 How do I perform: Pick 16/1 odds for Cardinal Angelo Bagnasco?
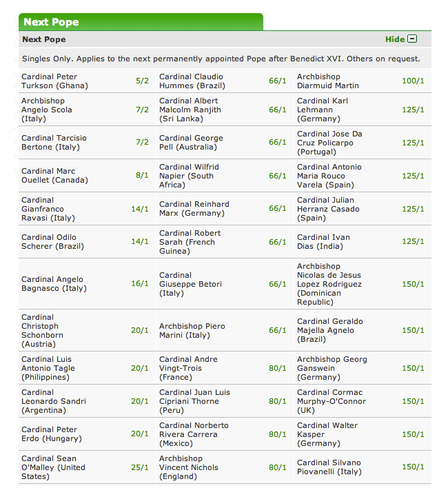coord(140,283)
